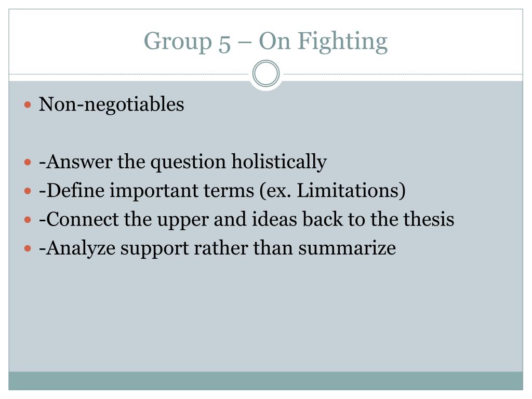Click the word 'Limitations' in parentheses
Image resolution: width=532 pixels, height=399 pixels.
point(348,190)
